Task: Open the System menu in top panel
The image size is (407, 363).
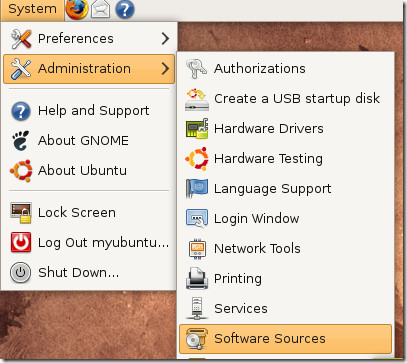Action: click(32, 9)
